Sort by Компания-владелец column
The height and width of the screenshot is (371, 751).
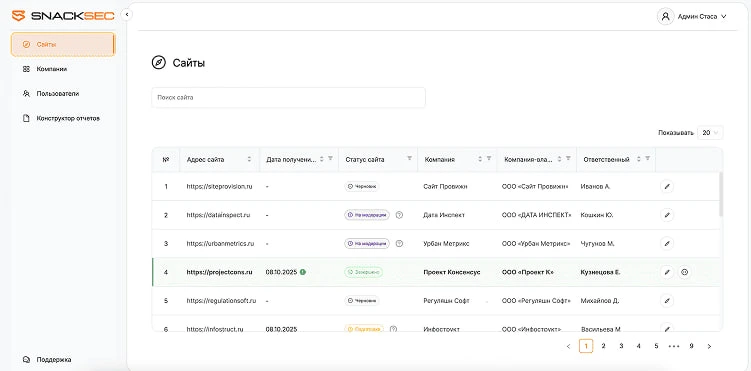560,159
